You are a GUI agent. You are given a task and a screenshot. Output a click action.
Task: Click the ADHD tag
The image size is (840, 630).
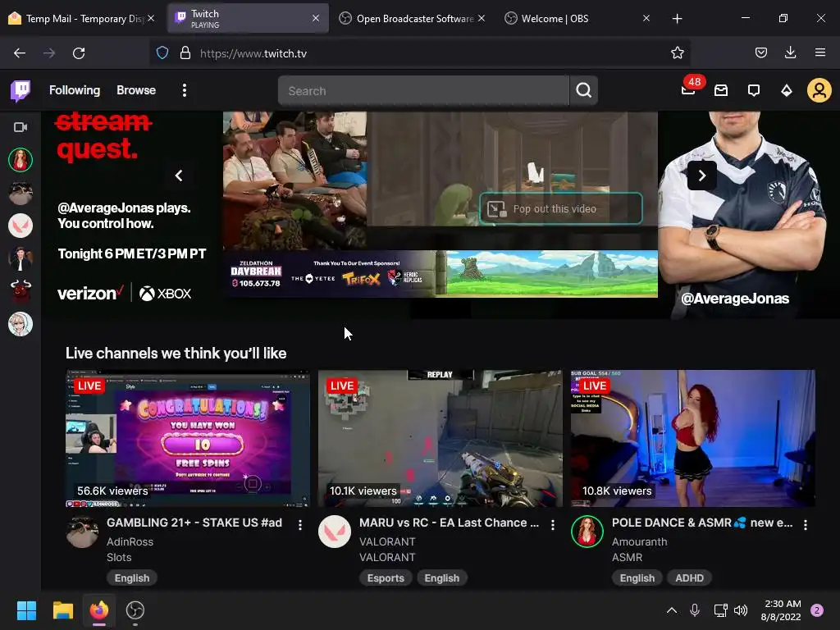[x=689, y=578]
